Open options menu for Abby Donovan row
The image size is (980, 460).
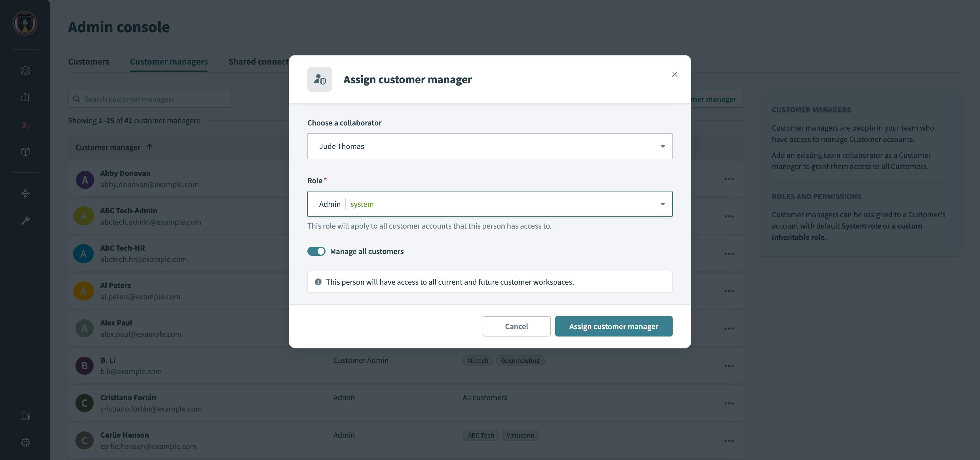(x=729, y=179)
